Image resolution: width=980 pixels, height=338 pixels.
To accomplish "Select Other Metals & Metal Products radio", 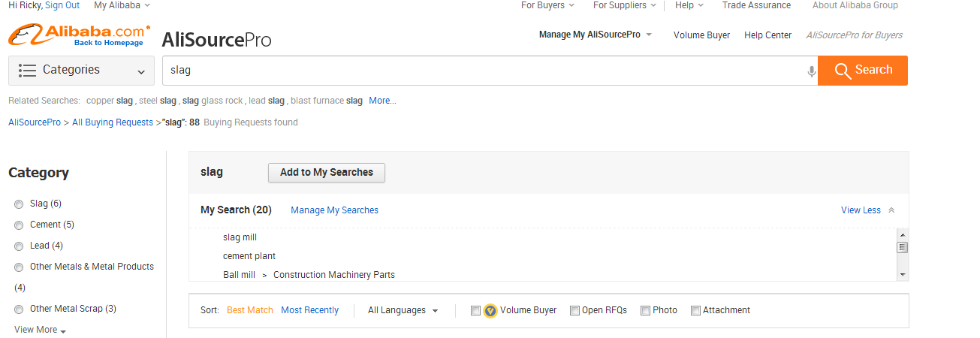I will click(19, 267).
